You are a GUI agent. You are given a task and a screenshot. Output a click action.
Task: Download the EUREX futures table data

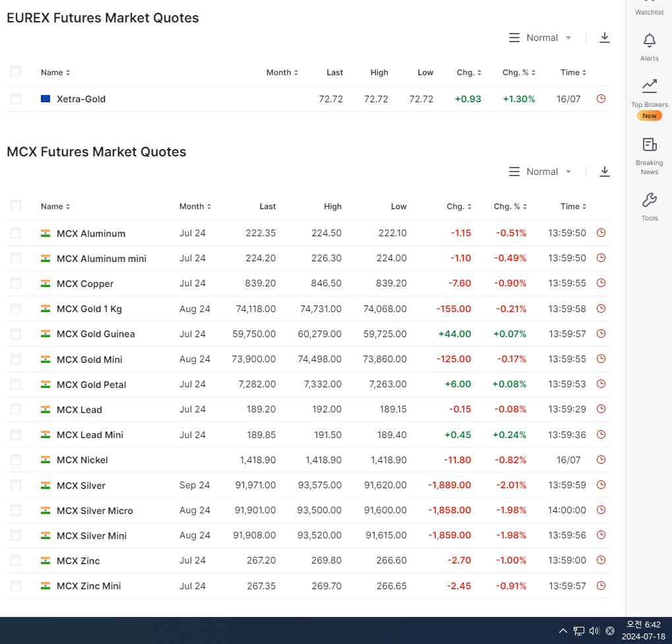click(604, 38)
